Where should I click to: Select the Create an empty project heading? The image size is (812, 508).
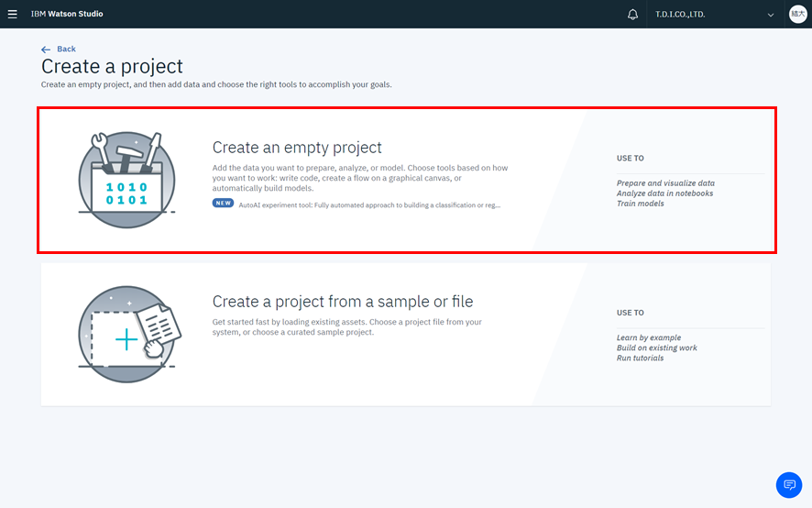pos(297,148)
